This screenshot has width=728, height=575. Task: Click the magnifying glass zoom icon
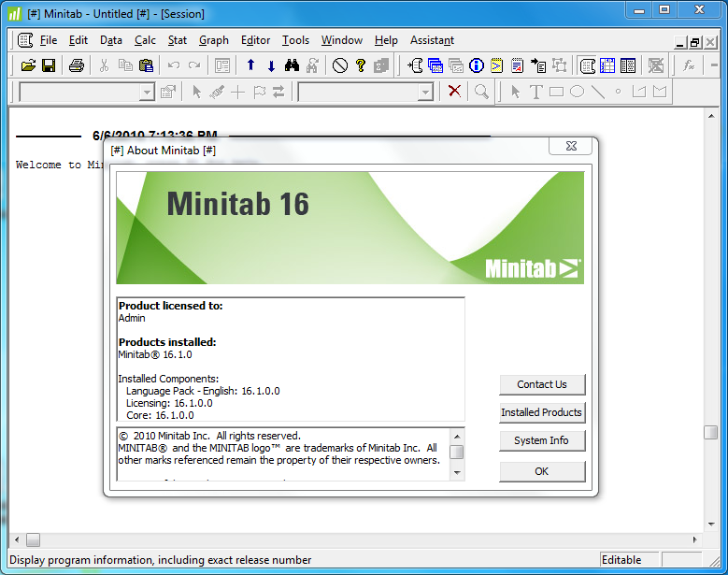click(481, 92)
